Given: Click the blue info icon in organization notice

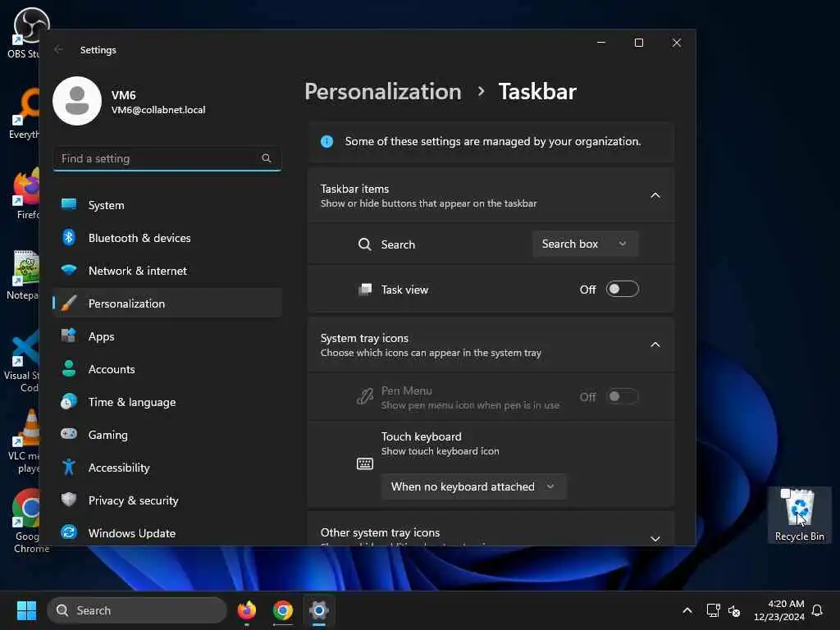Looking at the screenshot, I should (x=326, y=141).
